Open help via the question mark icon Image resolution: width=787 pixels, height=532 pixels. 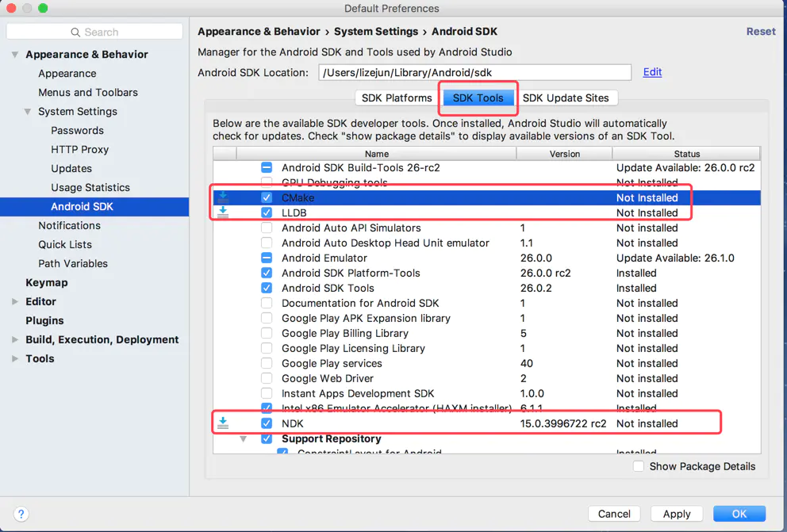point(21,514)
